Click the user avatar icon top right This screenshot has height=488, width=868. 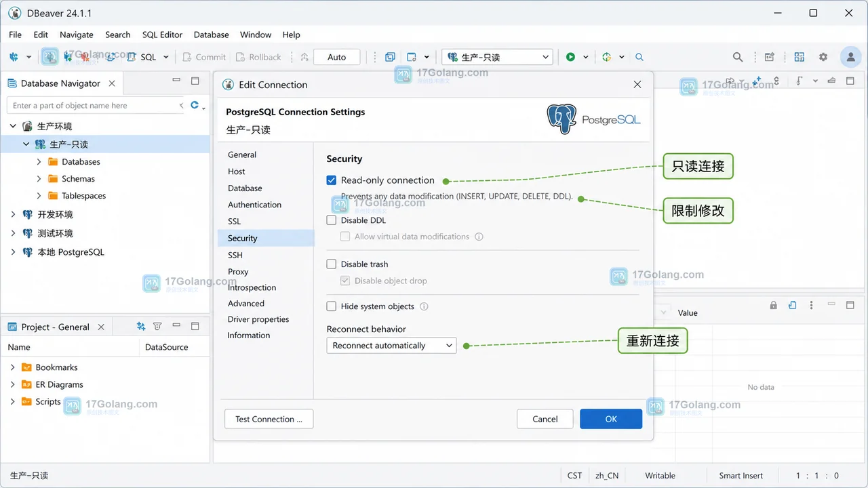coord(850,58)
